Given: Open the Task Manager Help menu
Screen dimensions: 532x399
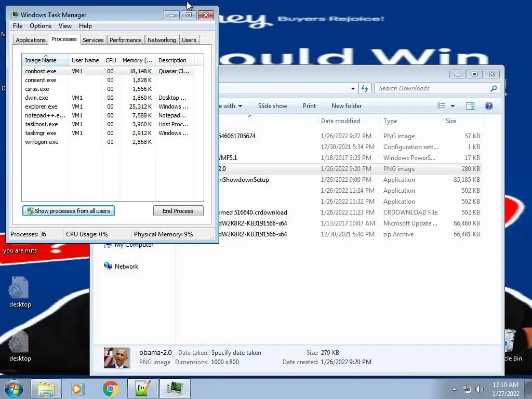Looking at the screenshot, I should click(85, 26).
